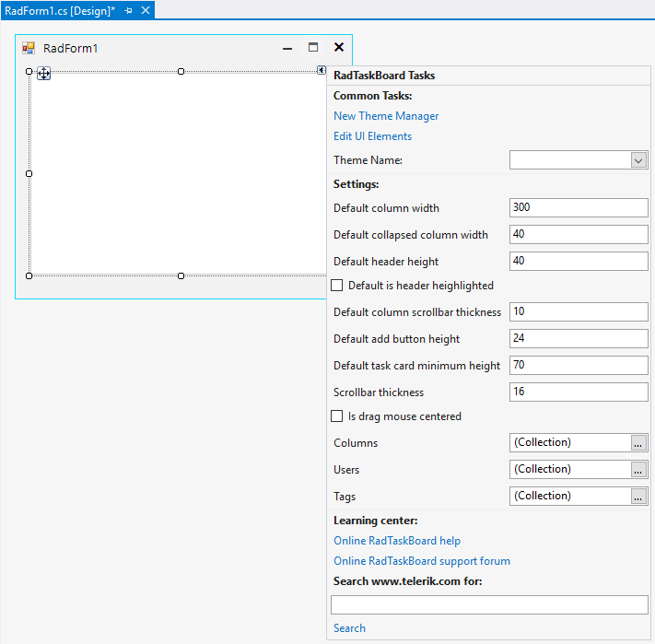Viewport: 655px width, 644px height.
Task: Open Online RadTaskBoard support forum link
Action: click(x=422, y=561)
